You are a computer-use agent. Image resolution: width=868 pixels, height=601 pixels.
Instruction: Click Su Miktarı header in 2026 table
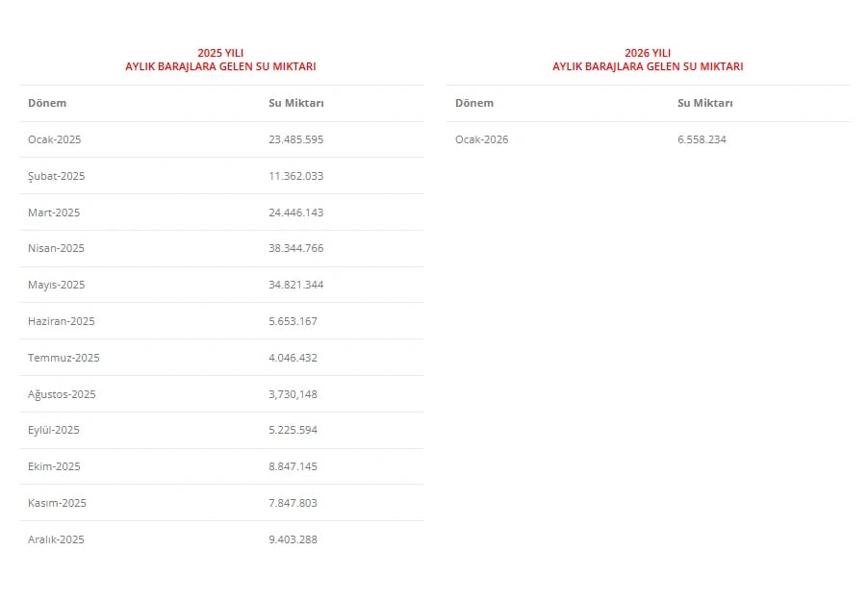705,103
